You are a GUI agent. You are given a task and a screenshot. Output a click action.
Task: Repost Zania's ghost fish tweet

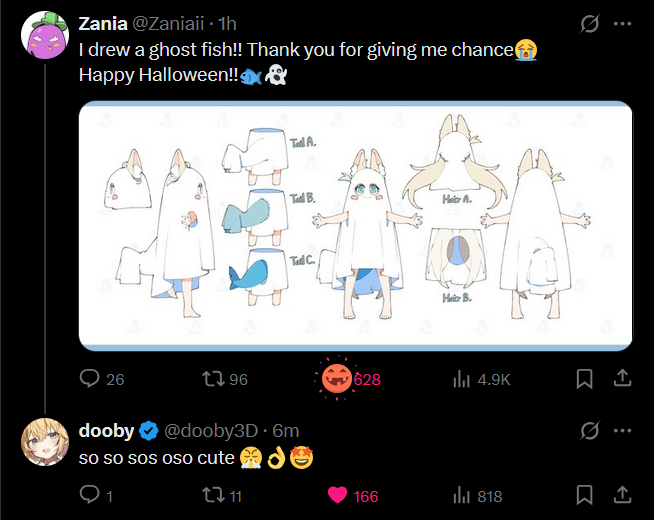point(225,379)
